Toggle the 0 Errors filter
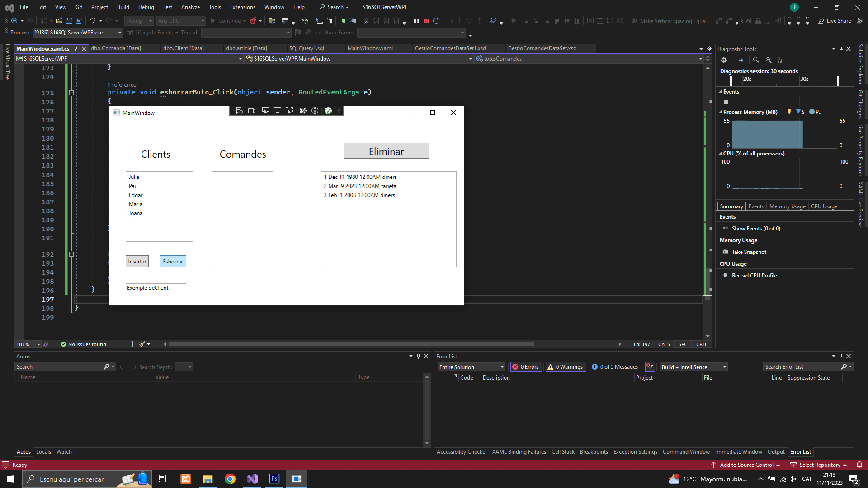The image size is (868, 488). click(x=526, y=367)
